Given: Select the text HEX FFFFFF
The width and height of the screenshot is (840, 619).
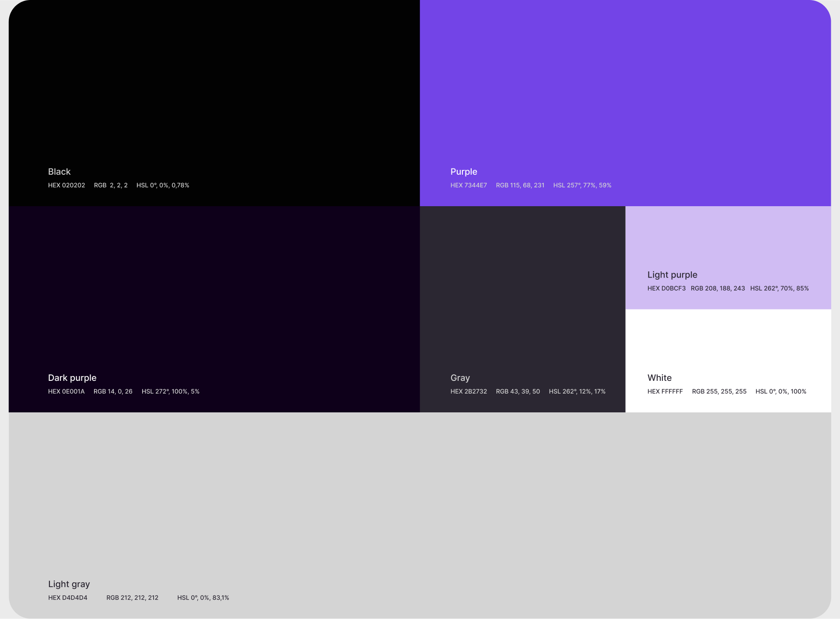Looking at the screenshot, I should point(665,391).
